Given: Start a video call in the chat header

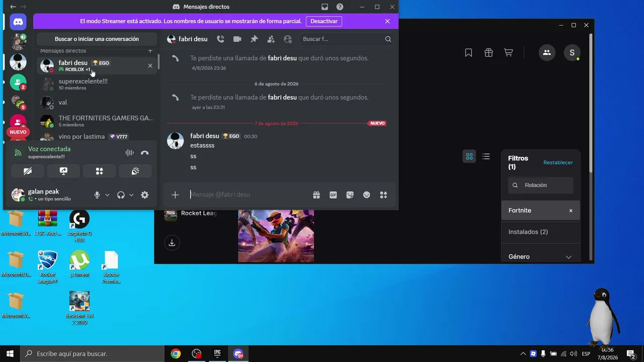Looking at the screenshot, I should [237, 39].
